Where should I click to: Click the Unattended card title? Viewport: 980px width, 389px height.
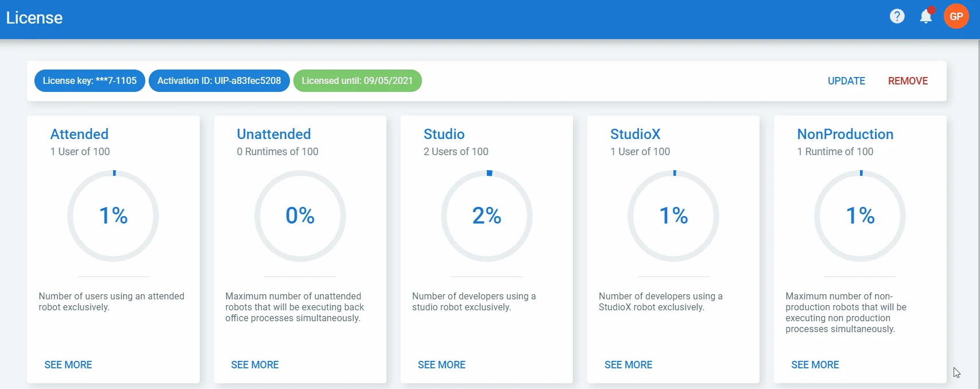[274, 134]
